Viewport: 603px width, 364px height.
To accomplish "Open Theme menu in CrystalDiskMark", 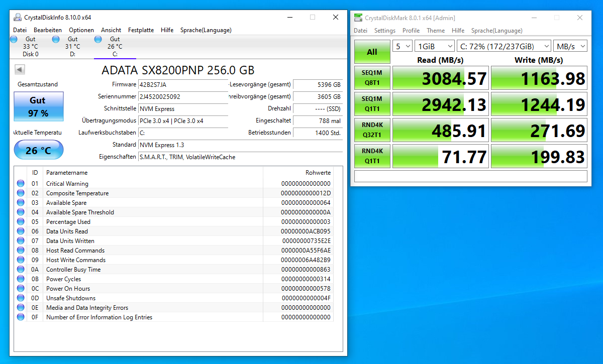I will pyautogui.click(x=436, y=31).
